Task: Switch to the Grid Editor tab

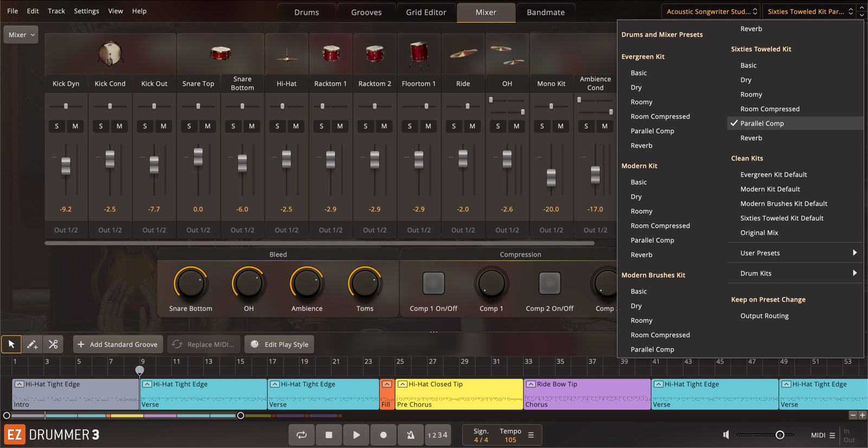Action: tap(426, 12)
